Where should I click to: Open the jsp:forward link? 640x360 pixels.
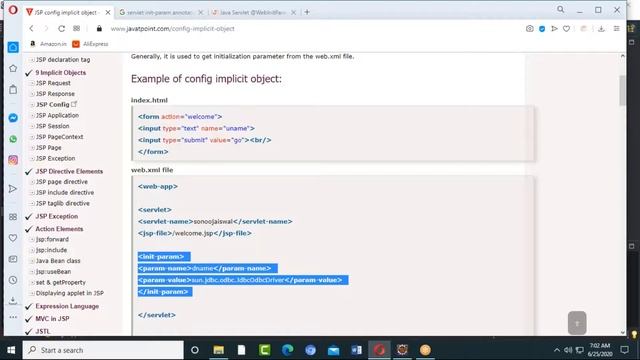point(52,239)
